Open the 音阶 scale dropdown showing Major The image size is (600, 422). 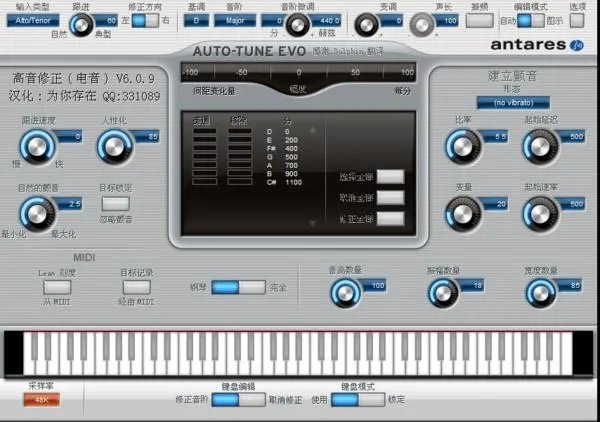(x=235, y=21)
